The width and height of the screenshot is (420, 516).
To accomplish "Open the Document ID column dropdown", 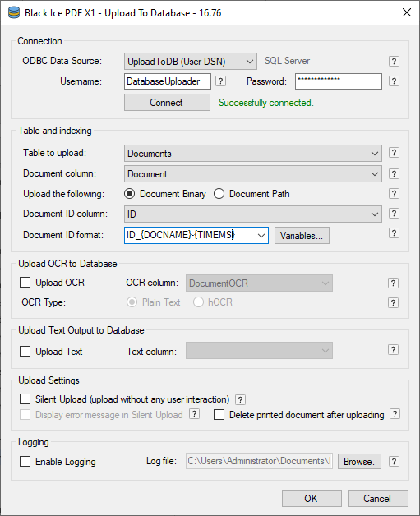I will click(253, 214).
